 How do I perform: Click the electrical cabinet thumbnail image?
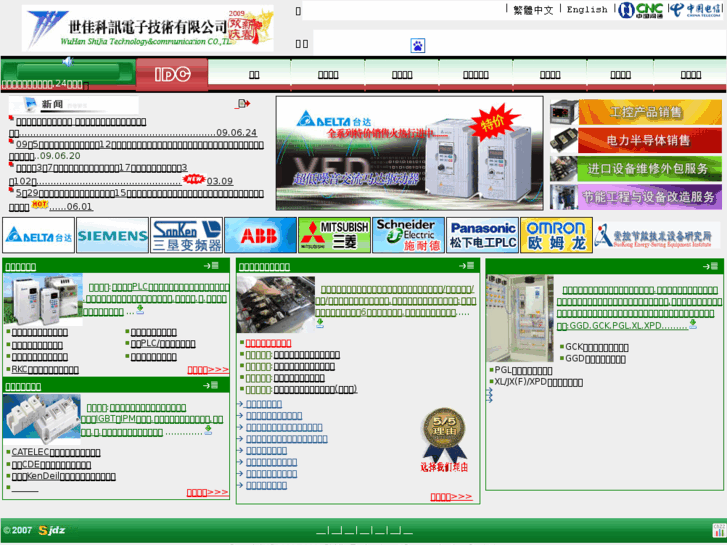point(520,318)
